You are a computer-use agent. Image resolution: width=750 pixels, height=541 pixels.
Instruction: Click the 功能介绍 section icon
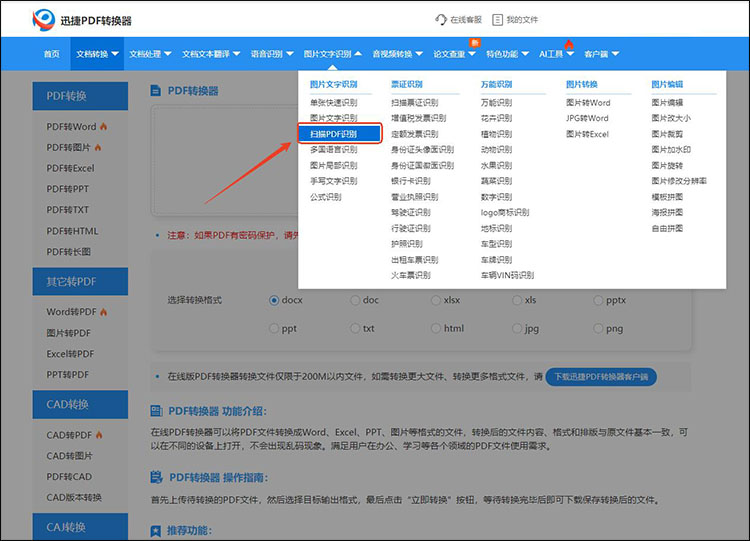(x=156, y=411)
